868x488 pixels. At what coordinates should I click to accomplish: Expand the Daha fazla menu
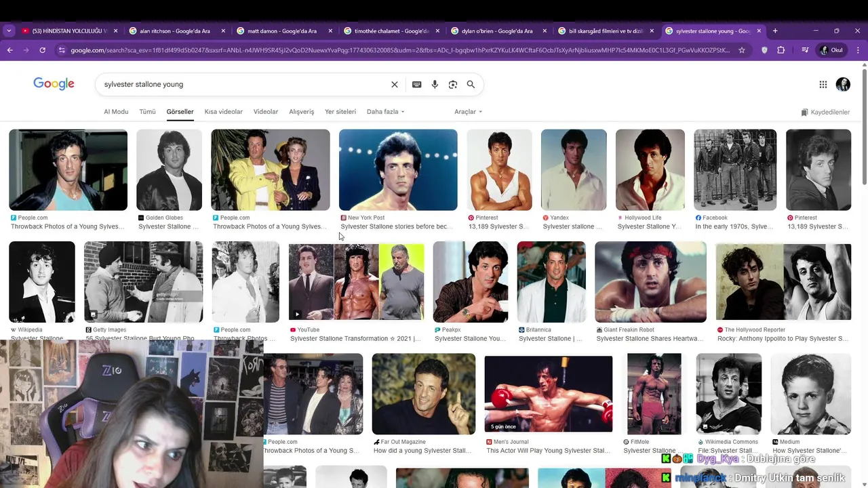(385, 112)
